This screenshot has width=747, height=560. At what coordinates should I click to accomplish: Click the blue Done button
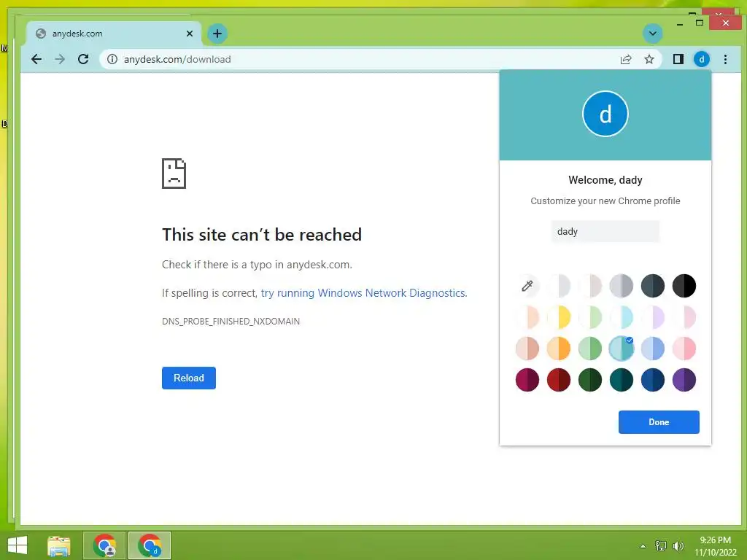tap(659, 422)
